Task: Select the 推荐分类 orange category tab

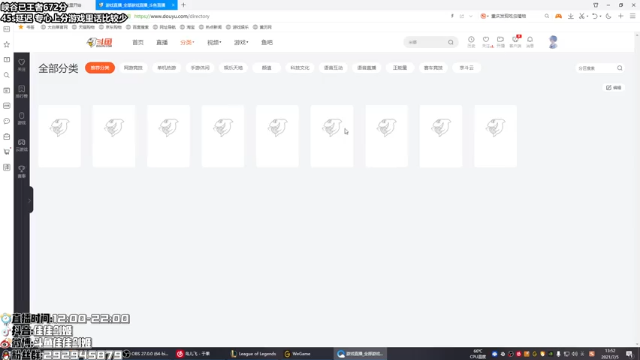Action: 100,68
